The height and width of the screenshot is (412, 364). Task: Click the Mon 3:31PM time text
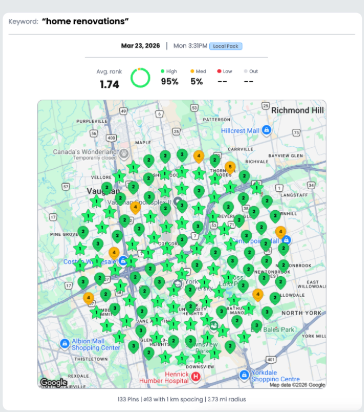190,46
